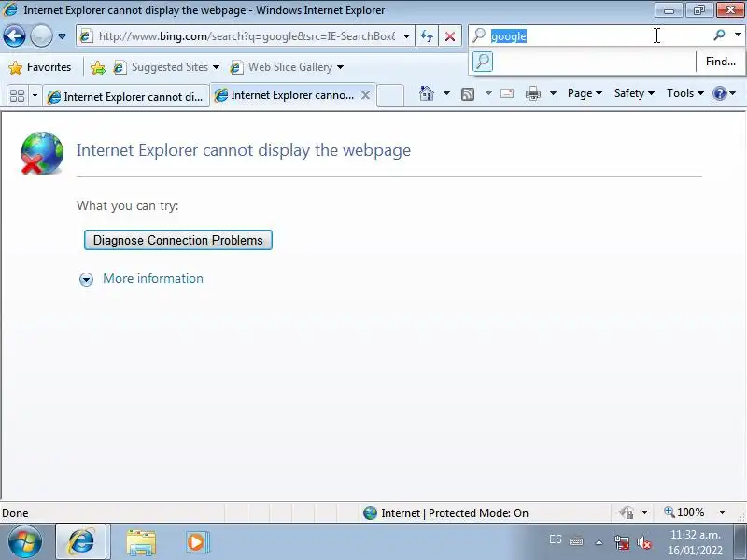Click the More information link text
Screen dimensions: 747x560
coord(153,278)
